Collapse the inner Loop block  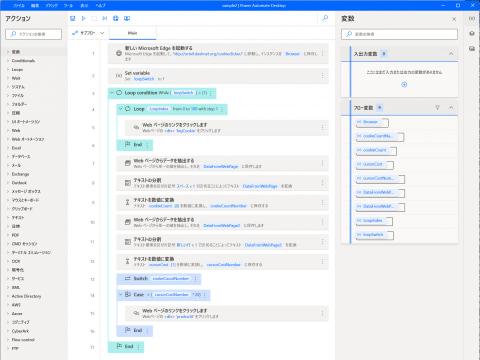pos(121,109)
